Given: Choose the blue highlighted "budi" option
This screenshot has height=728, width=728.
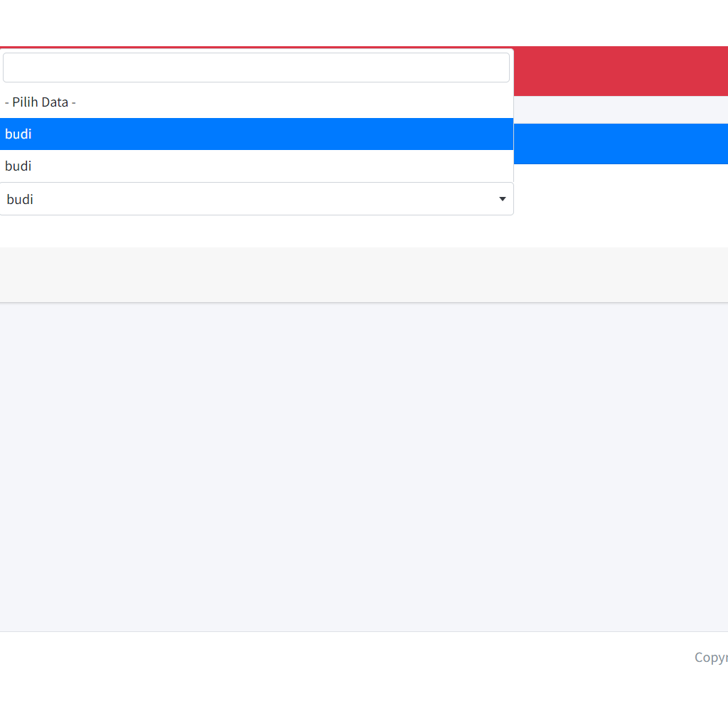Looking at the screenshot, I should click(x=256, y=134).
